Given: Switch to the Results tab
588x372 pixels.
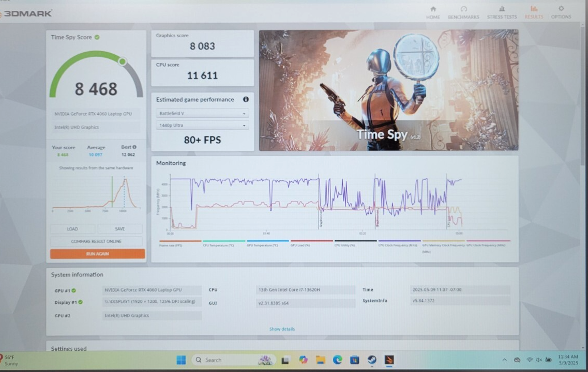Looking at the screenshot, I should tap(534, 13).
